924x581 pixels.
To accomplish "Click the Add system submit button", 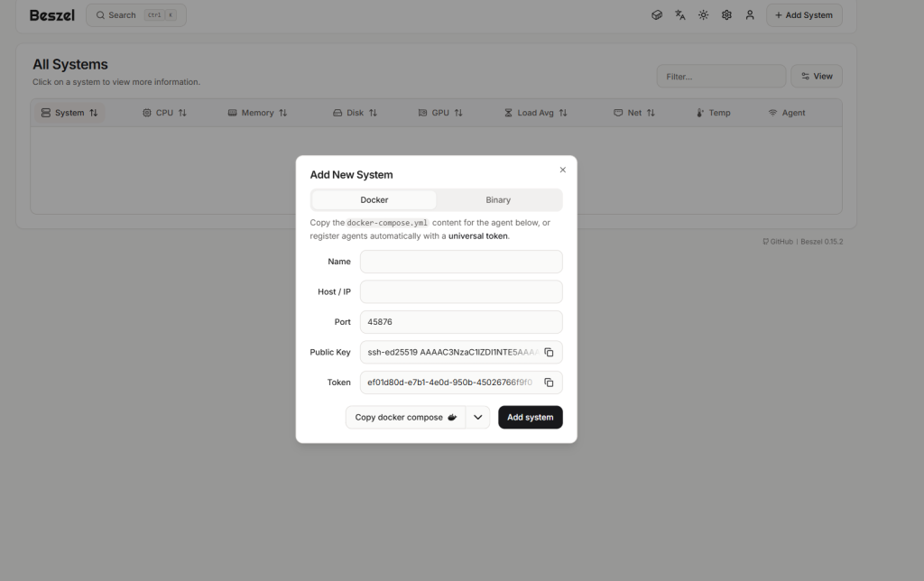I will point(530,417).
